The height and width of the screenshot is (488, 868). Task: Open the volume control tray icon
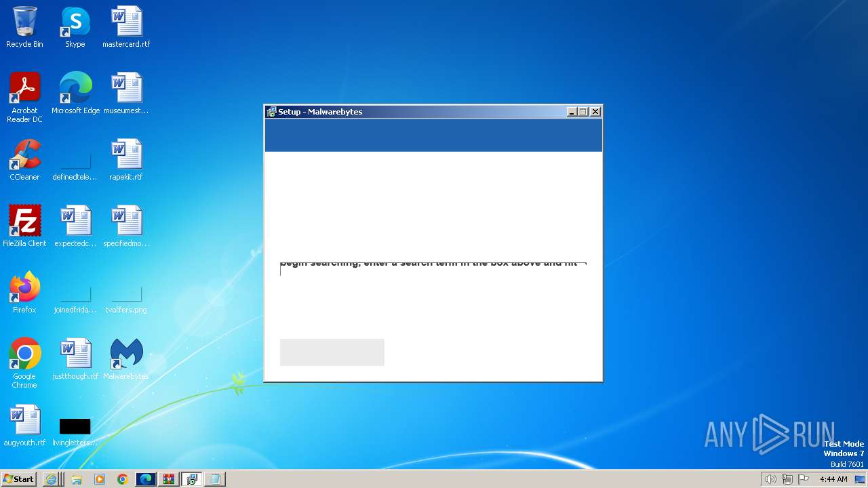point(770,479)
